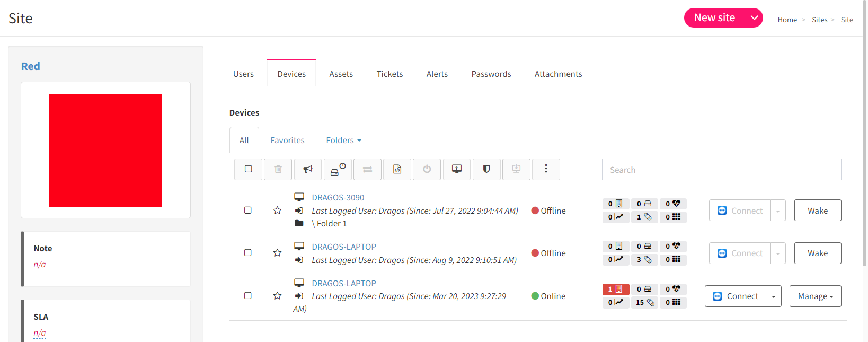868x342 pixels.
Task: Open the offline DRAGOS-LAPTOP device link
Action: pos(344,247)
